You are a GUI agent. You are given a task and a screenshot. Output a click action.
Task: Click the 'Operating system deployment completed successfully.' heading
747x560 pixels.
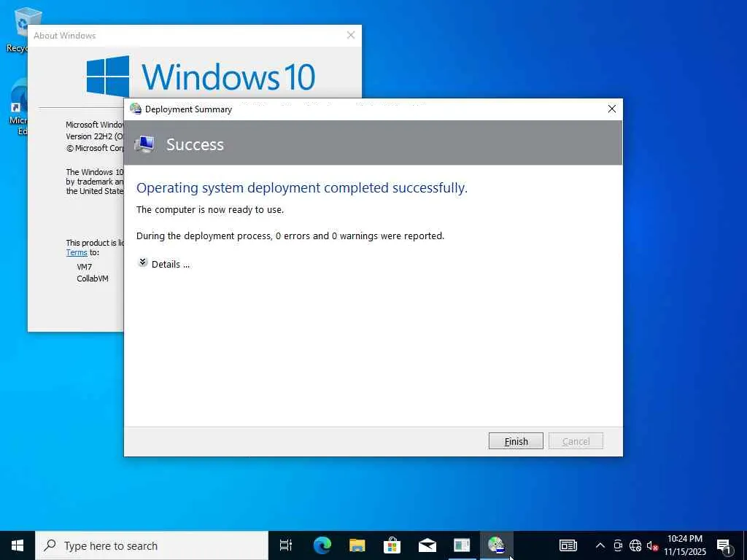click(x=301, y=187)
